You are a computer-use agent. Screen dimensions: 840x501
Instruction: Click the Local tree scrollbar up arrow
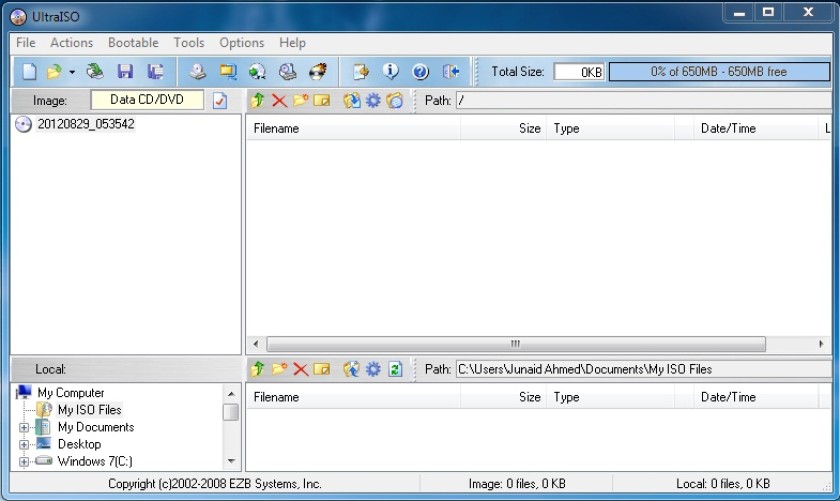[x=231, y=393]
